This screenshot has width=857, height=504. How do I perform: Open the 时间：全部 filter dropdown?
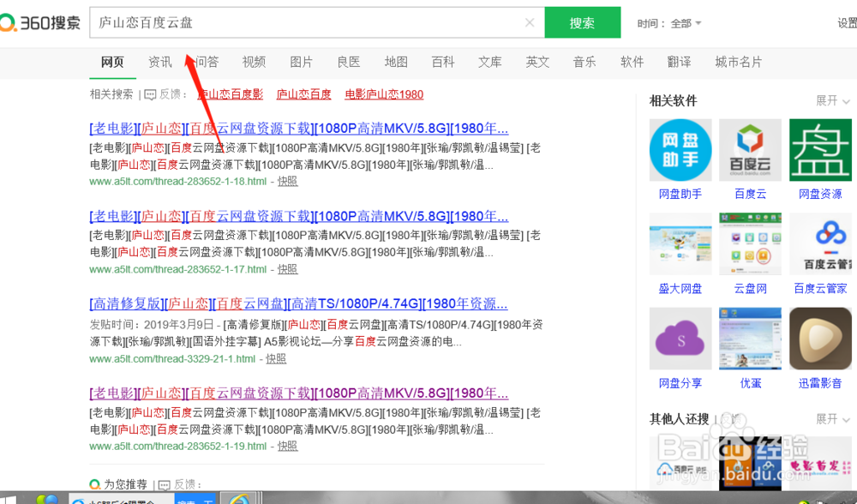tap(668, 23)
